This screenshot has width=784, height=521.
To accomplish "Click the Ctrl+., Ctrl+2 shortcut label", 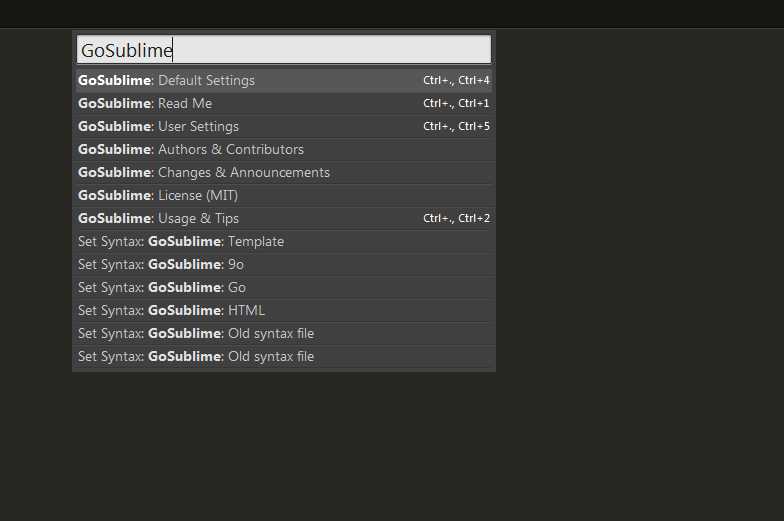I will coord(456,218).
